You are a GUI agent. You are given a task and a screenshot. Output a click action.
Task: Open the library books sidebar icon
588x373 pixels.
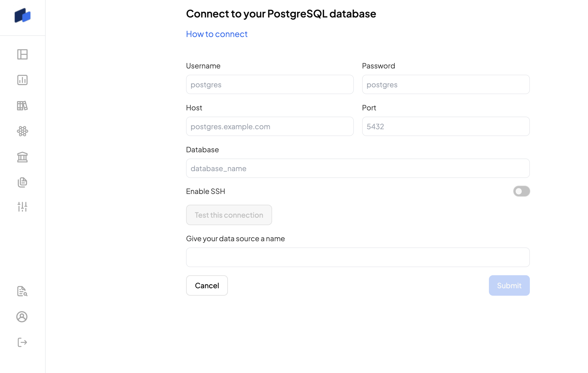(23, 106)
